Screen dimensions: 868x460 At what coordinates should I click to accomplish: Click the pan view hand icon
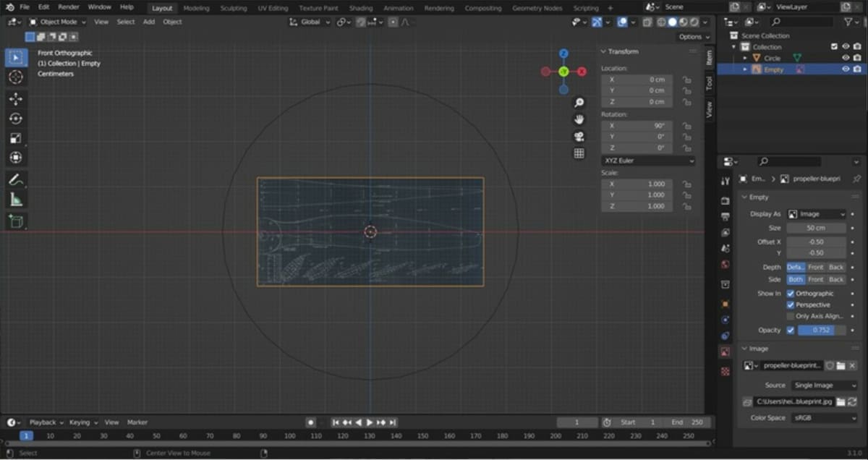[x=579, y=119]
